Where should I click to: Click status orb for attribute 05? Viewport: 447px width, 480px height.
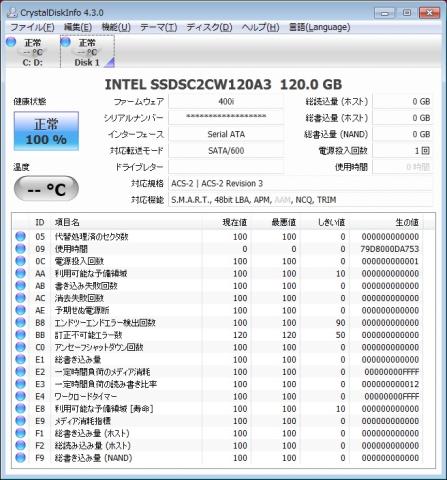pos(20,236)
